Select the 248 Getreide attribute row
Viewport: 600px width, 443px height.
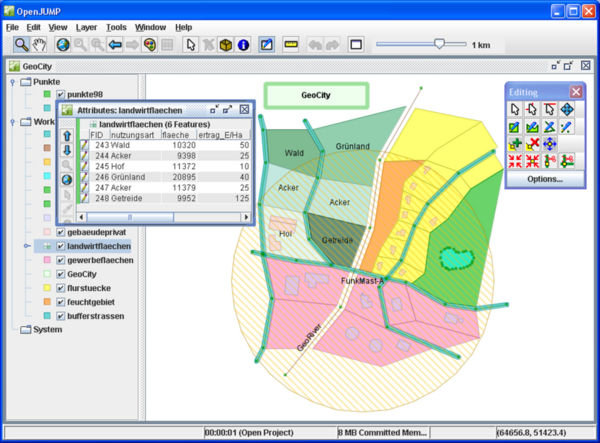(165, 198)
